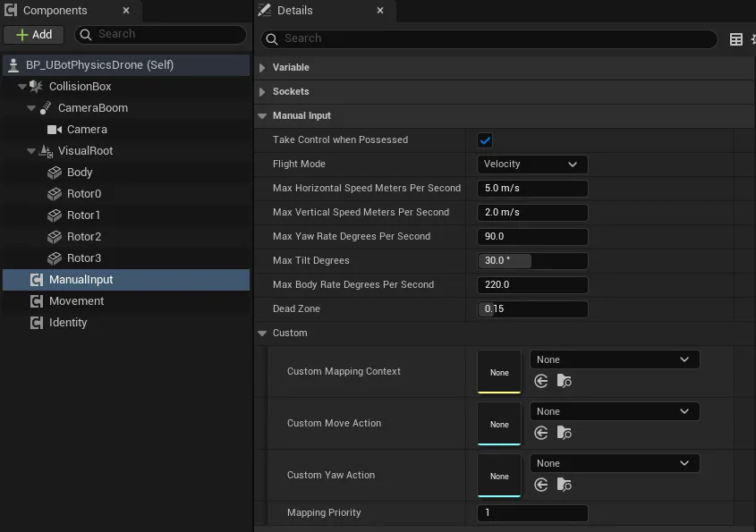
Task: Focus the Details panel search field
Action: 489,38
